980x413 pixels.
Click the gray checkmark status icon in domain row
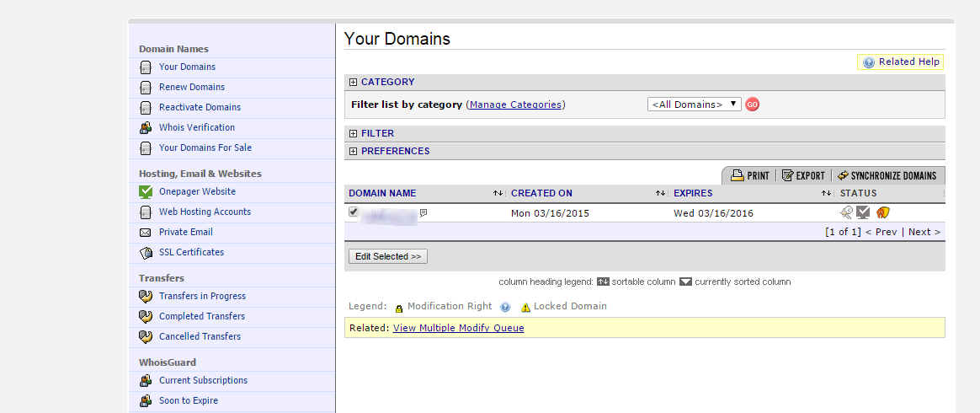coord(863,213)
